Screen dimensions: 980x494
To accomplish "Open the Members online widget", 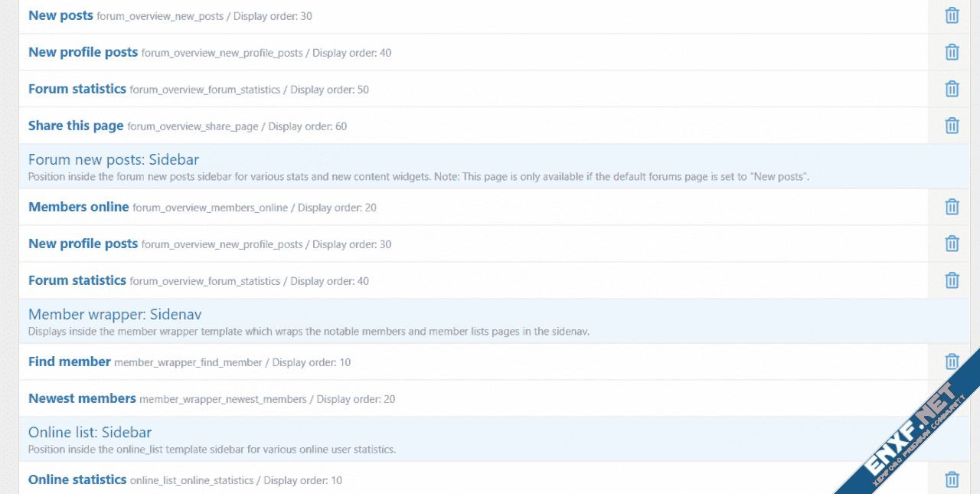I will point(78,207).
